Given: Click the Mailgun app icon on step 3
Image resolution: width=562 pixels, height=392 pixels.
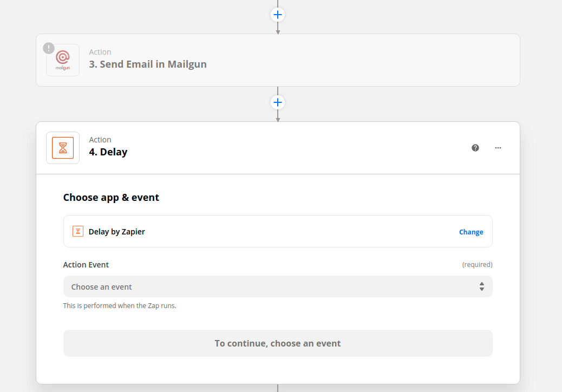Looking at the screenshot, I should pyautogui.click(x=62, y=60).
